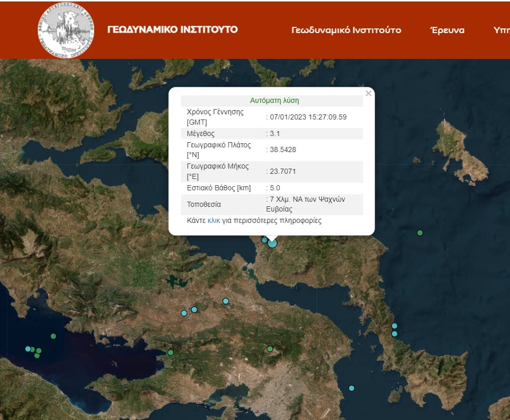
Task: Click the latitude value 38.5428
Action: [x=282, y=149]
